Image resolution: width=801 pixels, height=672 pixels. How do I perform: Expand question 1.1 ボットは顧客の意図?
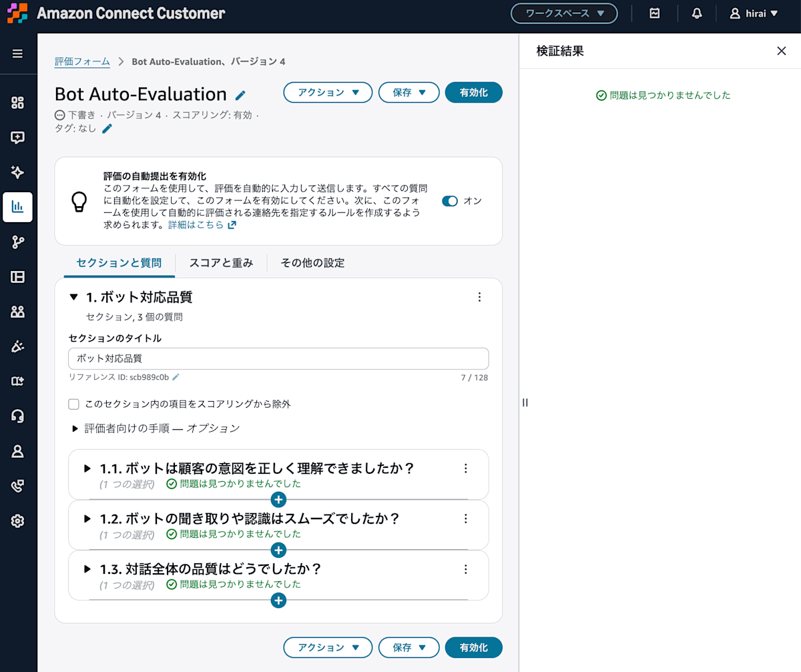coord(87,468)
